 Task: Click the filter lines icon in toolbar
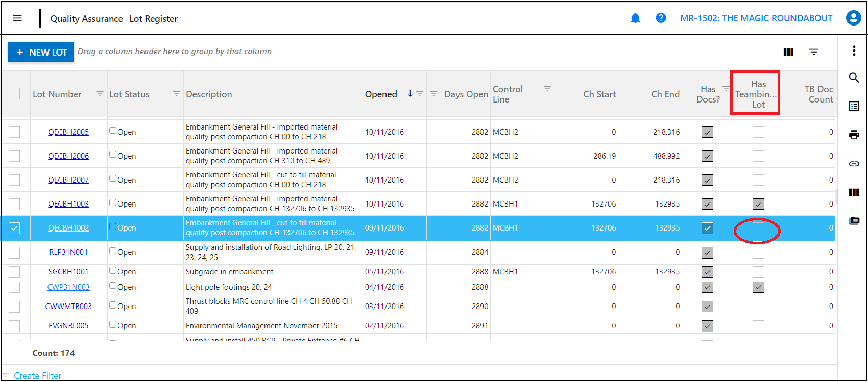tap(814, 52)
